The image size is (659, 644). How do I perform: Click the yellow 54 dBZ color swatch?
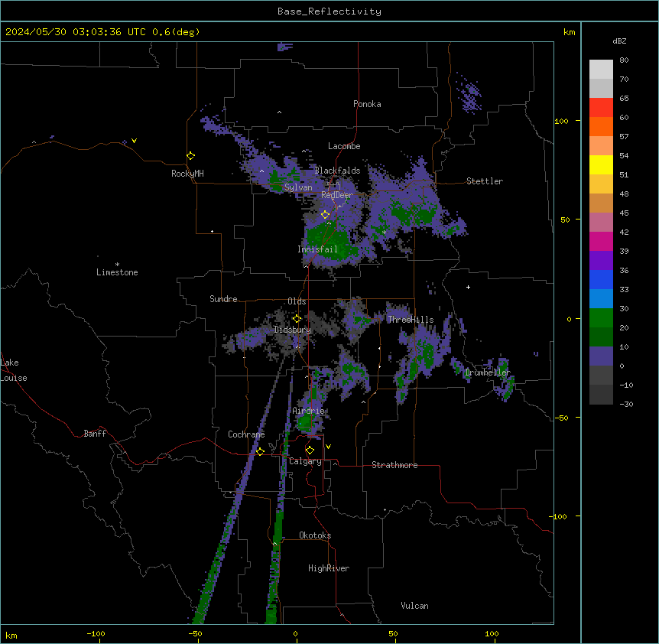pyautogui.click(x=601, y=164)
